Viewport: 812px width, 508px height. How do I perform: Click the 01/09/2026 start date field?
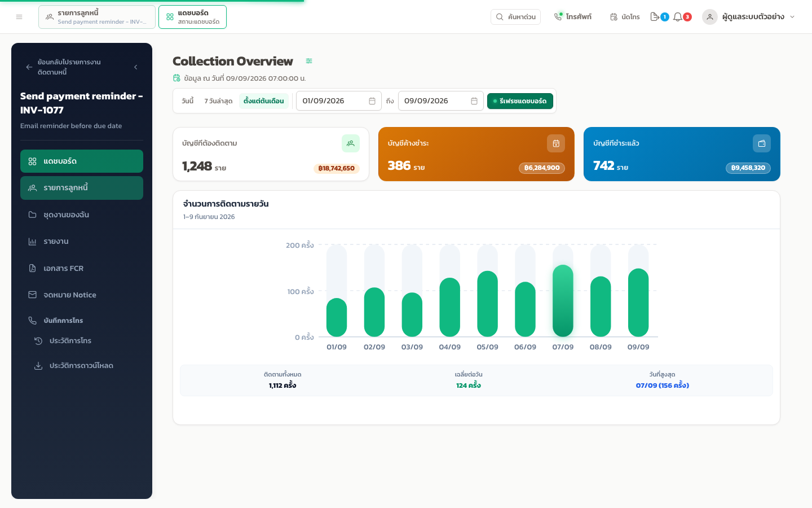click(339, 101)
